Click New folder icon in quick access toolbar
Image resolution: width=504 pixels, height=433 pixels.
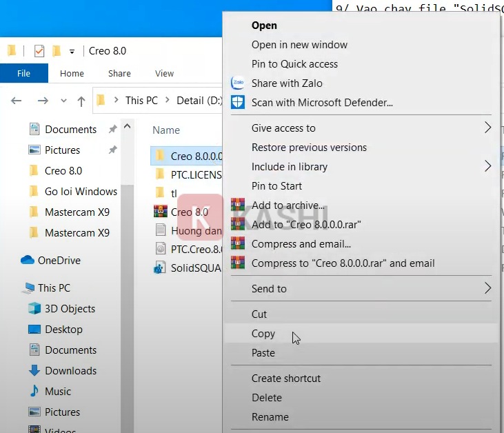[57, 50]
